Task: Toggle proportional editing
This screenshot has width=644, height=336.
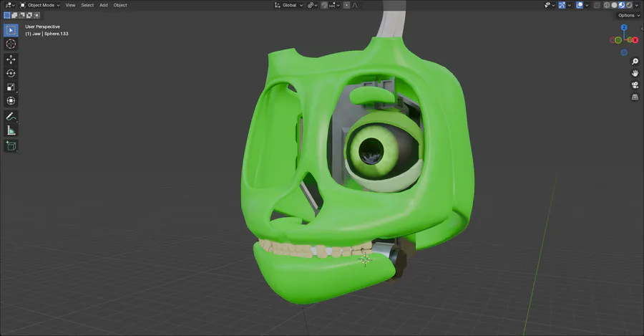Action: pos(346,5)
